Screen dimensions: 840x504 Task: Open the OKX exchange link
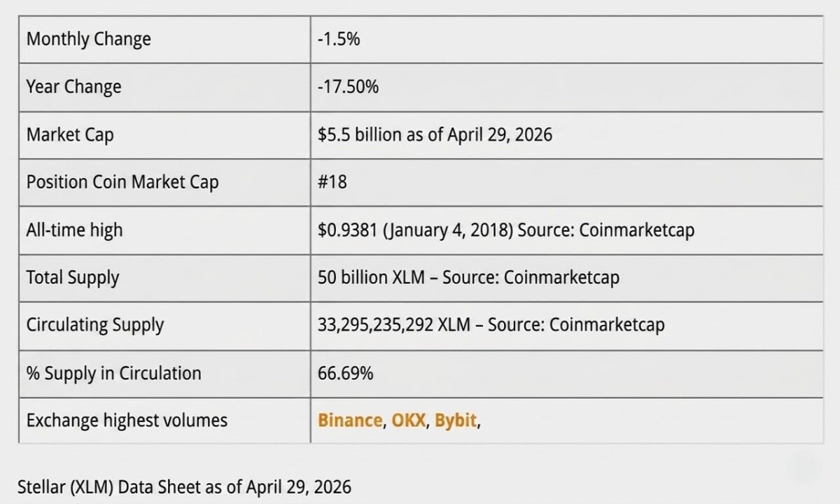click(x=409, y=420)
